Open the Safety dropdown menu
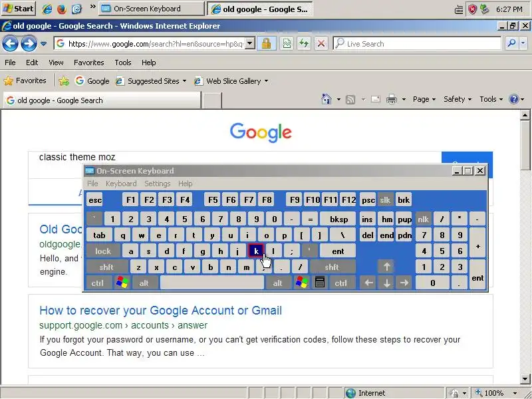Image resolution: width=532 pixels, height=399 pixels. point(458,99)
